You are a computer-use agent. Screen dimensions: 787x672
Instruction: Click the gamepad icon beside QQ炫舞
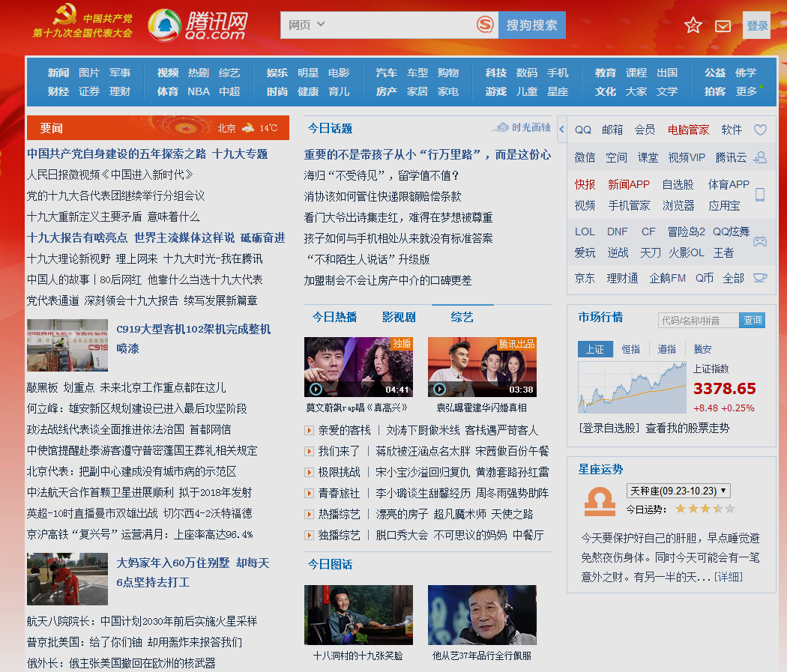(x=760, y=241)
